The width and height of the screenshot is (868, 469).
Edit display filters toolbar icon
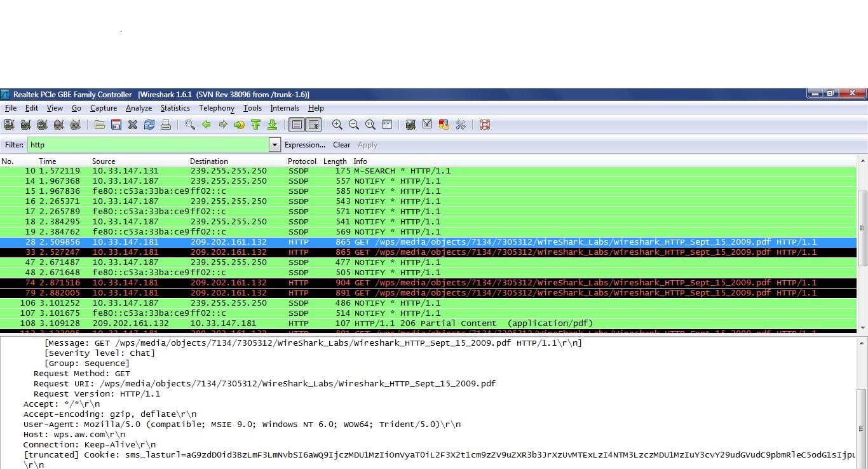(x=428, y=125)
